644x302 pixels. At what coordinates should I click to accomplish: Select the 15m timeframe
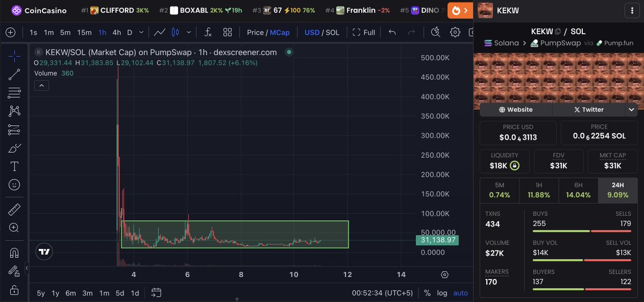point(84,32)
